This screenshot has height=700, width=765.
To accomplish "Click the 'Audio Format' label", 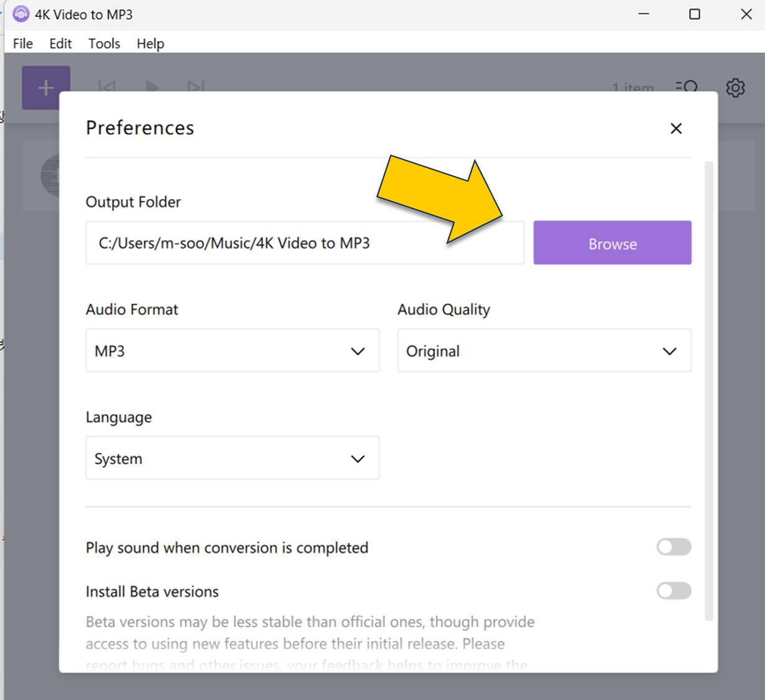I will click(132, 309).
